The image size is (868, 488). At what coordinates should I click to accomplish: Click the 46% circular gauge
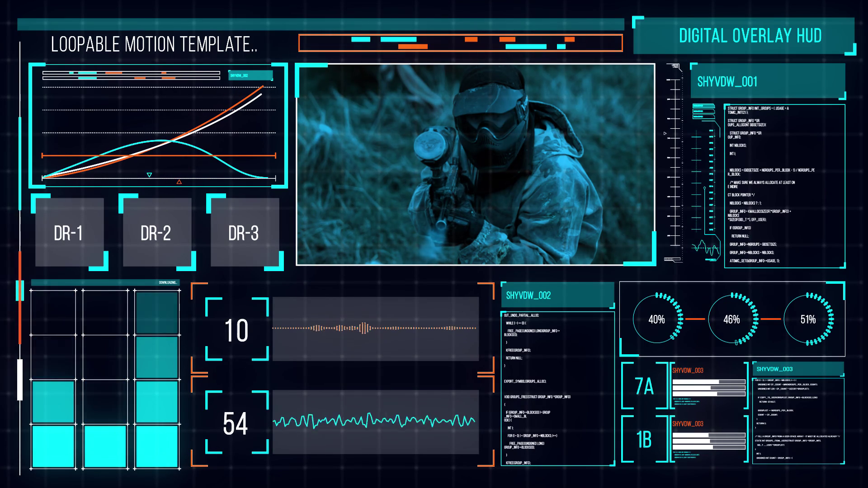tap(731, 319)
